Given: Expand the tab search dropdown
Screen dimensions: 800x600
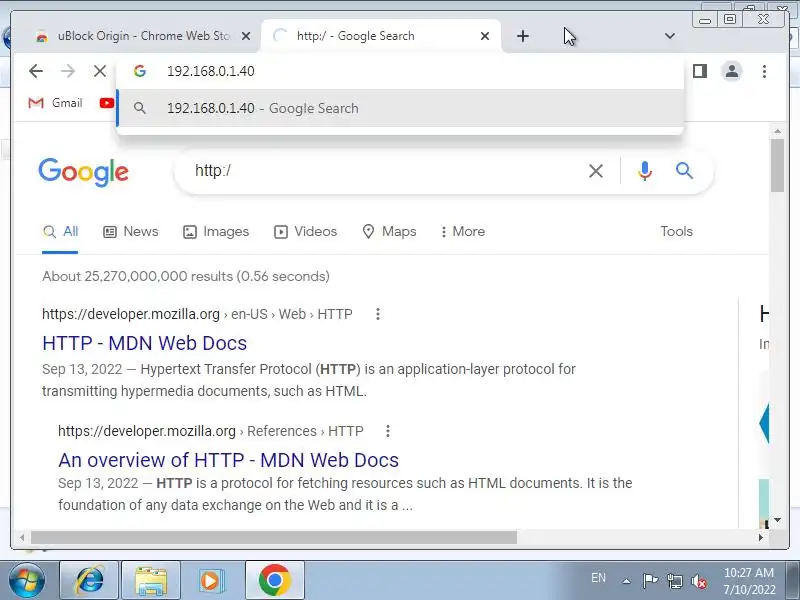Looking at the screenshot, I should pyautogui.click(x=670, y=36).
